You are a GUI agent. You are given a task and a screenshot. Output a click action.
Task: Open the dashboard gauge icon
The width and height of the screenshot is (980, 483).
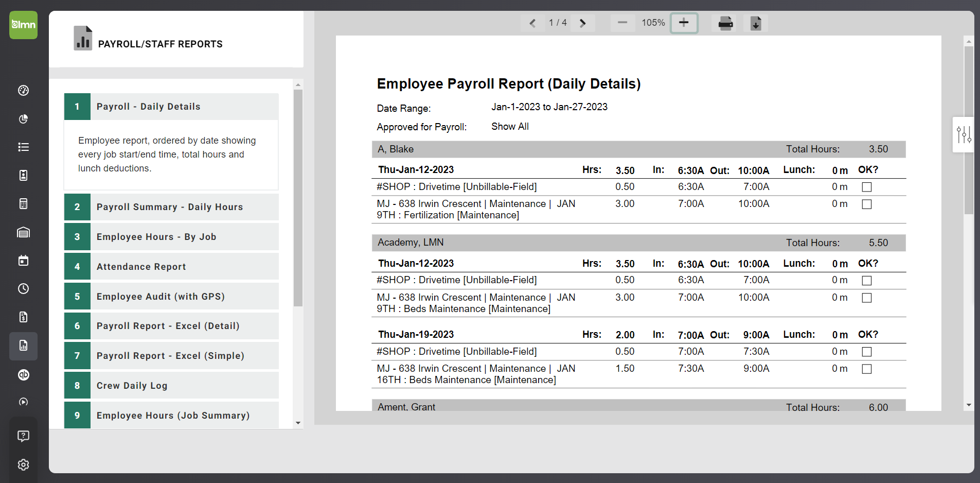coord(23,91)
